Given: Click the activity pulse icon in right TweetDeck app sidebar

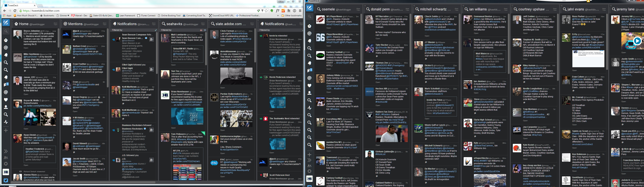Looking at the screenshot, I should pos(309,108).
